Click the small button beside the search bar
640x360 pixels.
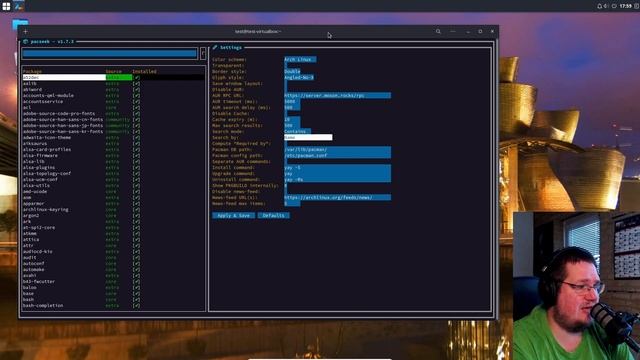click(203, 53)
